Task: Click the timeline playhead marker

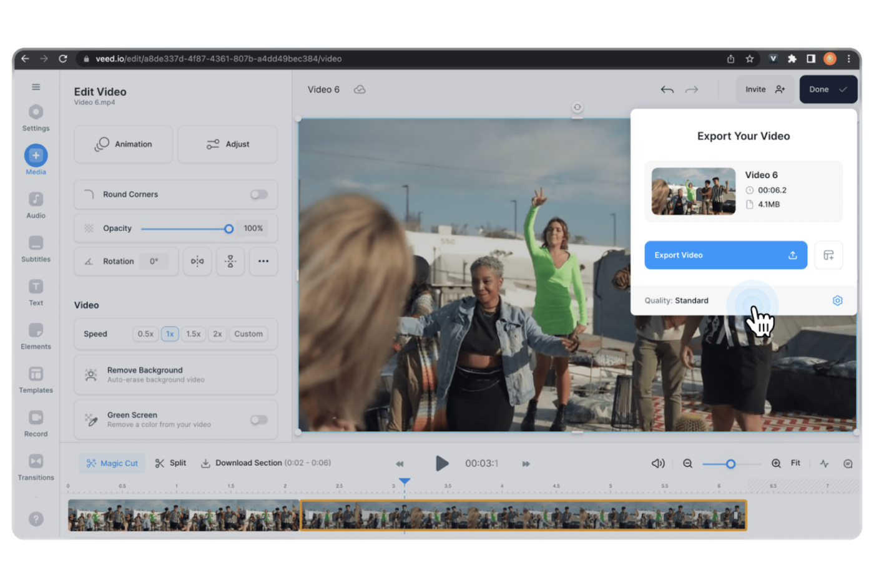Action: tap(405, 481)
